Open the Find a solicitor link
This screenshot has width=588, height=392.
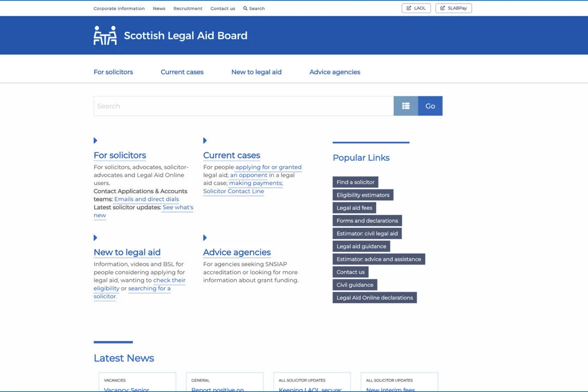tap(355, 182)
